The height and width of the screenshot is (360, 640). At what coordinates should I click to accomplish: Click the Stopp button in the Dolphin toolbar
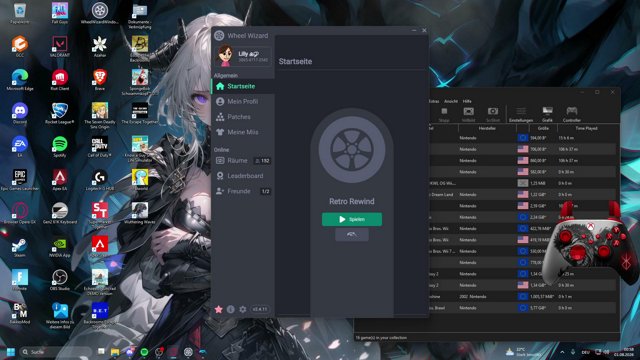pos(444,114)
